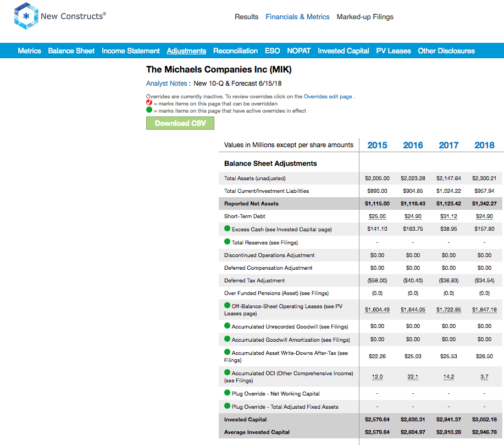Open 2015 Short-Term Debt value $25.00

click(378, 216)
